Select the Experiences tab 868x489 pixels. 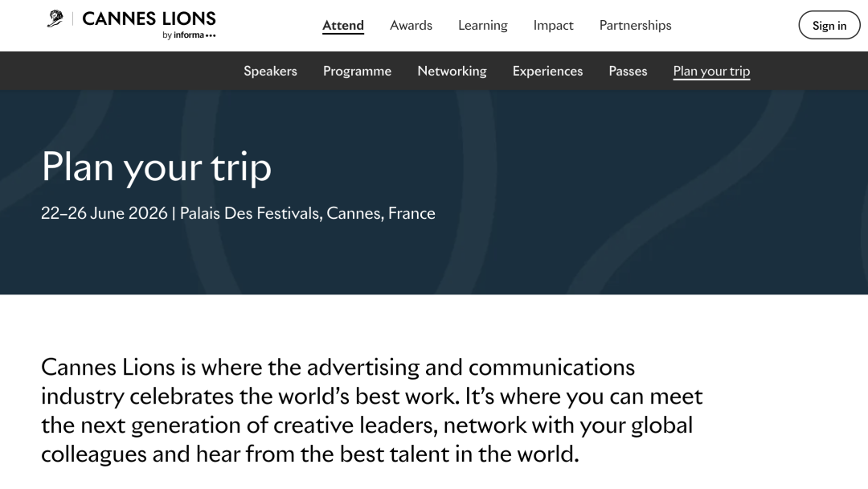[x=547, y=71]
